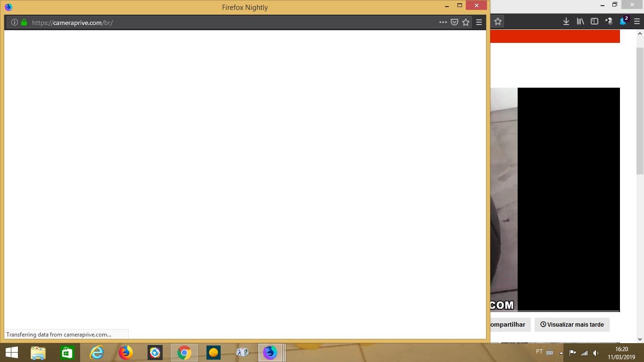
Task: Click the site information icon in address bar
Action: point(14,22)
